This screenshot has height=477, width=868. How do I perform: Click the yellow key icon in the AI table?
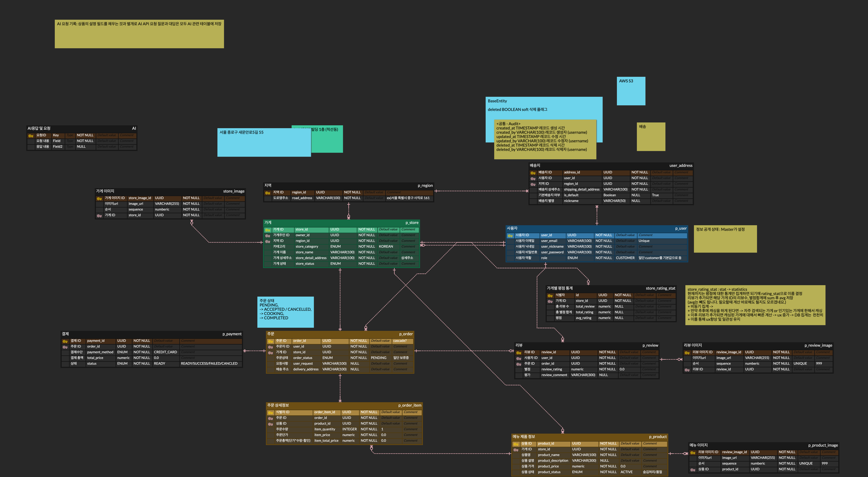(31, 136)
